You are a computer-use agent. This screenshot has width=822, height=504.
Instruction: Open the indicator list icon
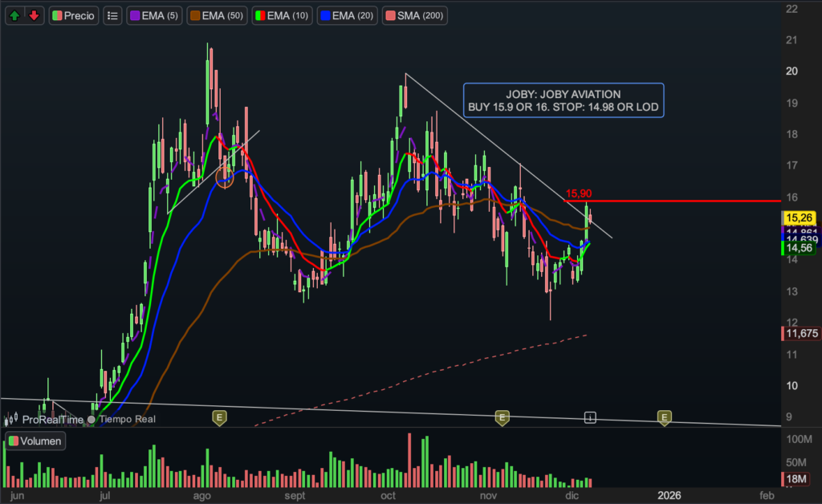pos(112,15)
